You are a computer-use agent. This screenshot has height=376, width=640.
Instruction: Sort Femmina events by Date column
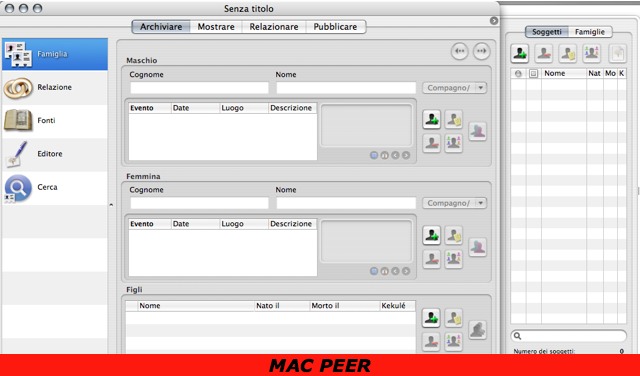(x=195, y=224)
